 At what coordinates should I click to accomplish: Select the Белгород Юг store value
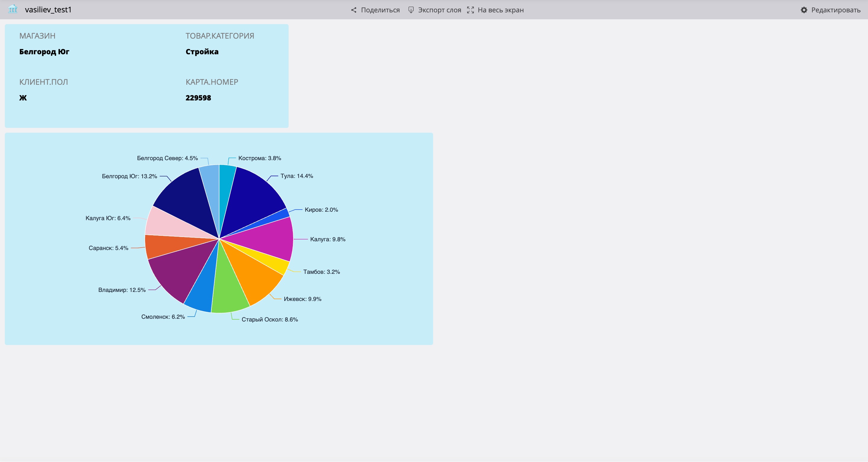(44, 52)
